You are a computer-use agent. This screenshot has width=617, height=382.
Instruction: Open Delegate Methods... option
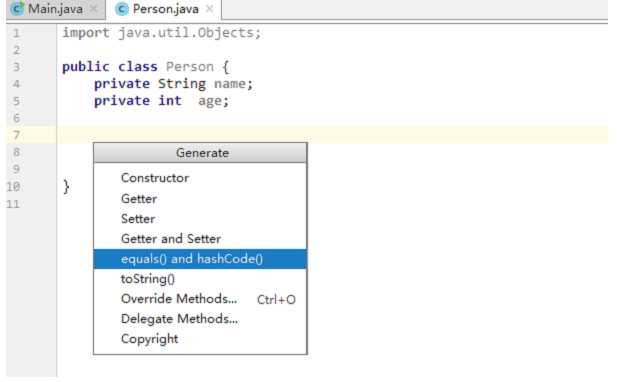click(x=200, y=319)
